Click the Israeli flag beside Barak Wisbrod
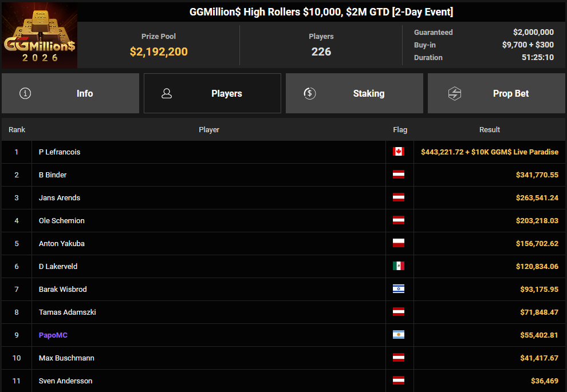Screen dimensions: 567x392 [x=399, y=289]
